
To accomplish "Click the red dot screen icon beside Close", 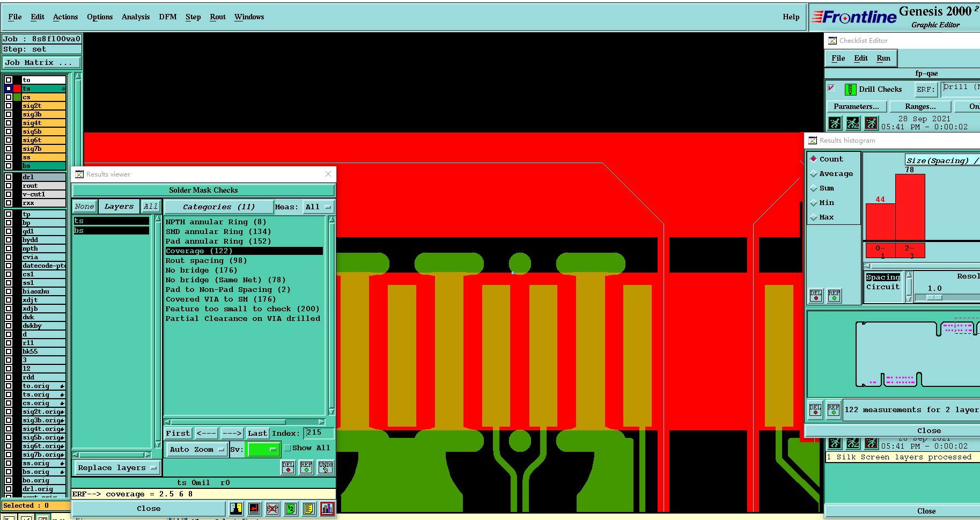I will coord(254,508).
